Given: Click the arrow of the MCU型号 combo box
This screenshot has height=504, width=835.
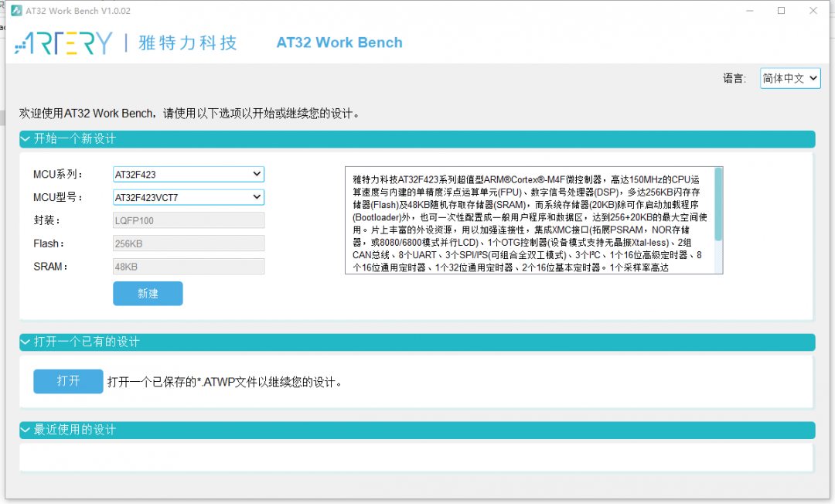Looking at the screenshot, I should pos(257,197).
